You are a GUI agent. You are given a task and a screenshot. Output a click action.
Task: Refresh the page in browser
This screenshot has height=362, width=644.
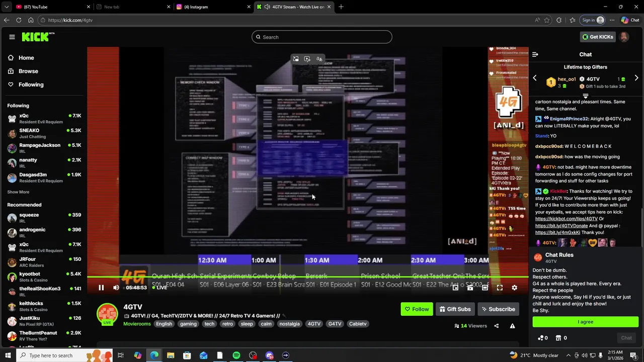click(19, 20)
